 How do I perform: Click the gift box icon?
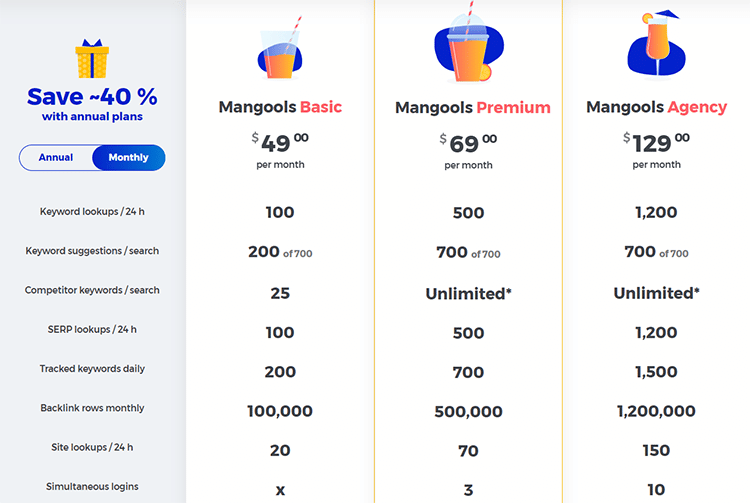(x=92, y=59)
